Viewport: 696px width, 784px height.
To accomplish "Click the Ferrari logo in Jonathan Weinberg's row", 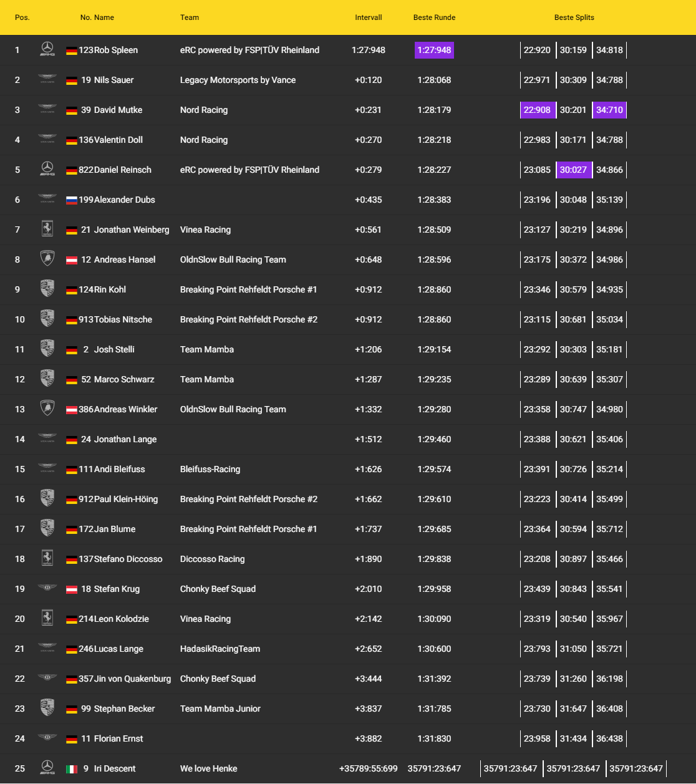I will [47, 230].
